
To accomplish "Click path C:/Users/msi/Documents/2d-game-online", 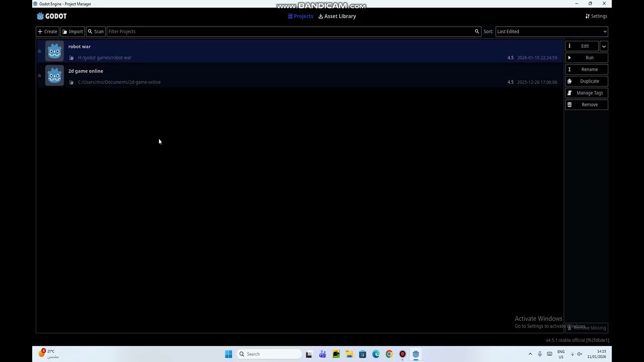I will pyautogui.click(x=119, y=82).
